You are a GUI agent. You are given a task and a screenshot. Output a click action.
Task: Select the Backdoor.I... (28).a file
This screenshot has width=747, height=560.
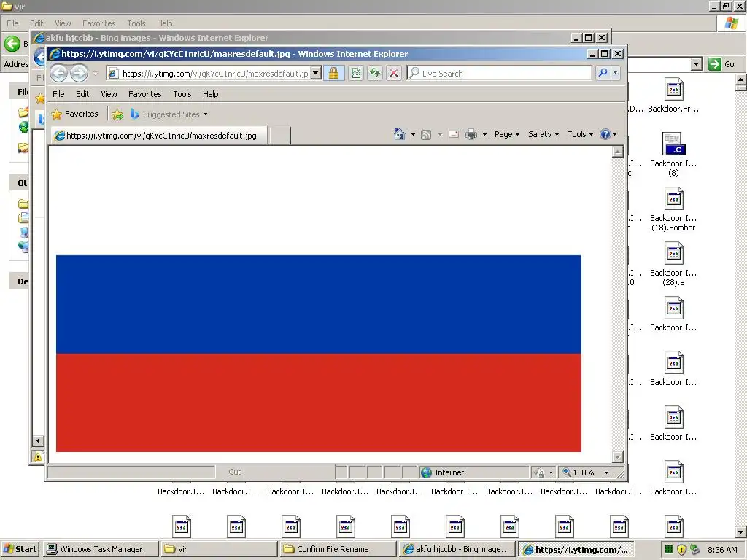click(x=673, y=264)
